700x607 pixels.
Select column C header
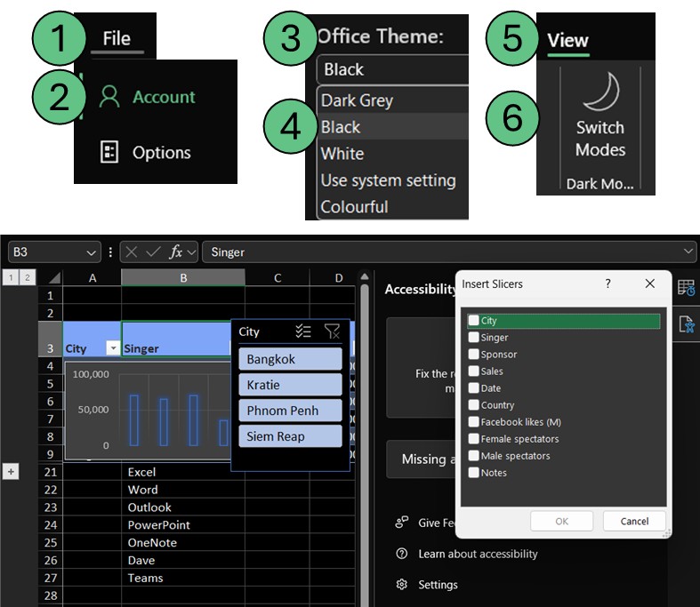pyautogui.click(x=278, y=278)
